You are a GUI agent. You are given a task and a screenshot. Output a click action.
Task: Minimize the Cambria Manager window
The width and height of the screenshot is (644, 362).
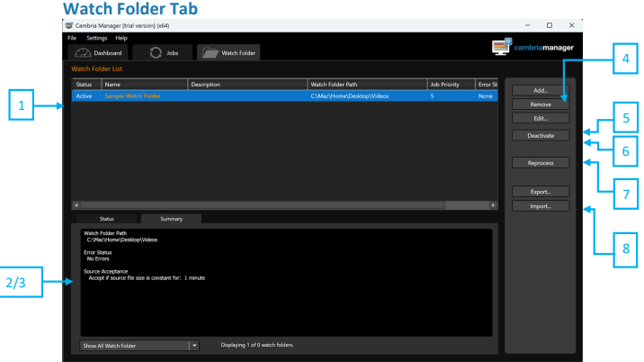tap(527, 25)
